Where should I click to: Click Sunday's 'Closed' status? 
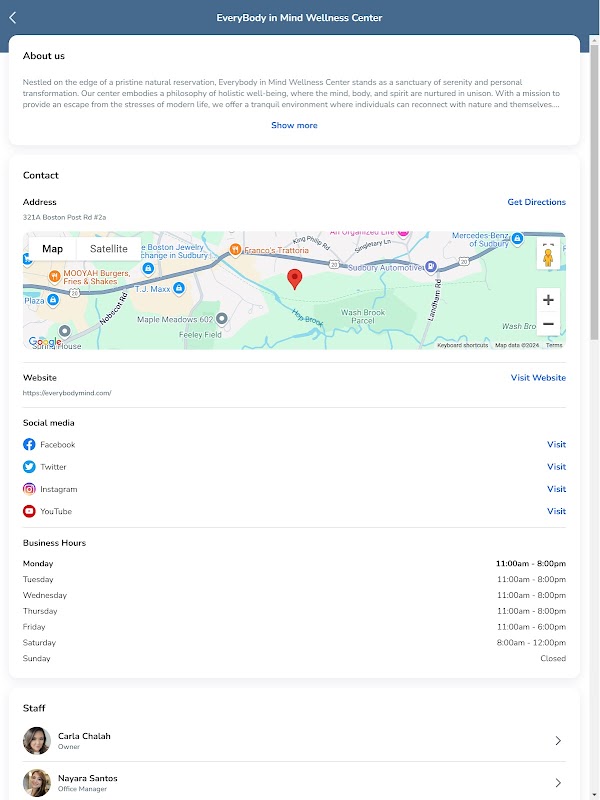pyautogui.click(x=553, y=659)
